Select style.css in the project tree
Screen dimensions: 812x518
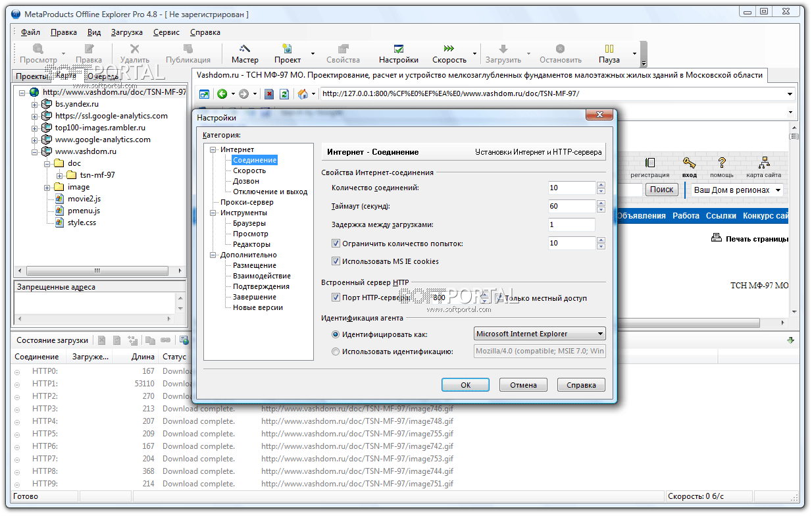pos(82,222)
